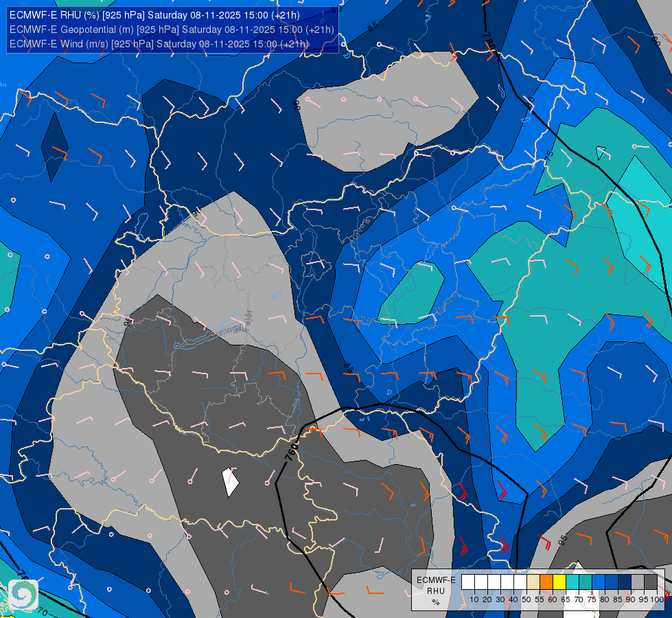Click the small white polygon in the dark gray area
This screenshot has width=672, height=618.
coord(230,482)
